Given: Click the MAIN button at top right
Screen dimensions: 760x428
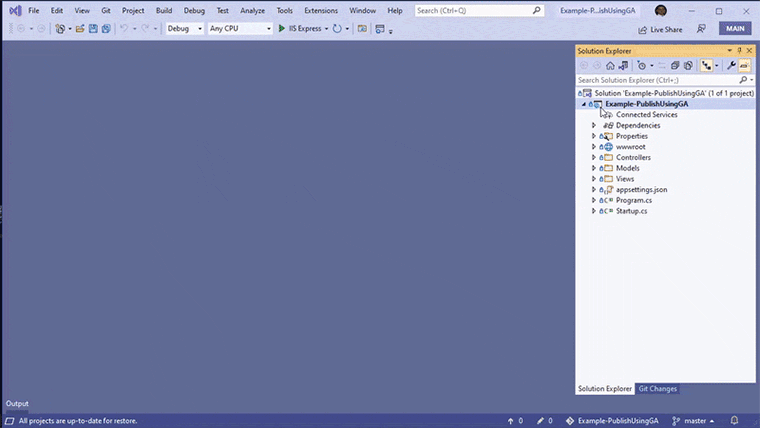Looking at the screenshot, I should [x=735, y=28].
